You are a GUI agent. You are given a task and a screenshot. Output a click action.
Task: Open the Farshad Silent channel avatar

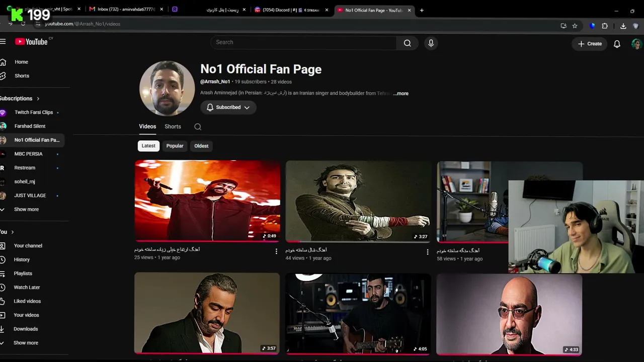(x=3, y=126)
